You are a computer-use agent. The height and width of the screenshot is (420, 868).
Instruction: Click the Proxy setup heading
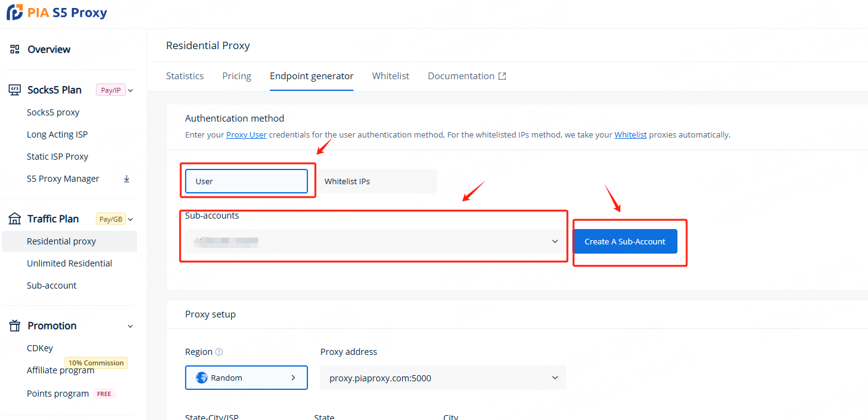pos(210,314)
